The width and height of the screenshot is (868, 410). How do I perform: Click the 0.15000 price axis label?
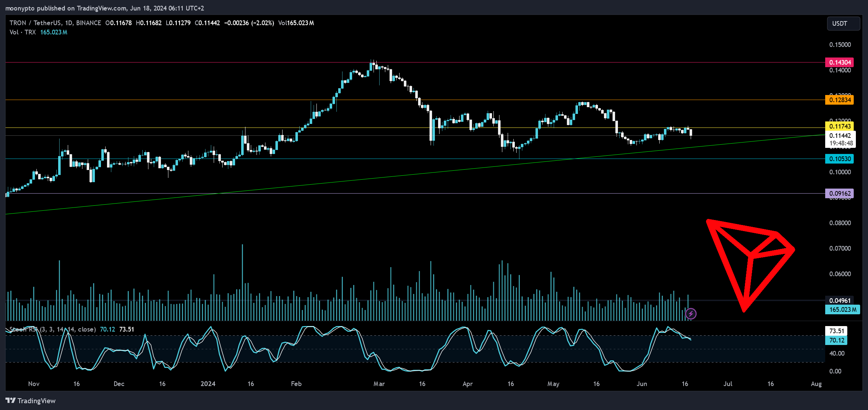click(840, 45)
